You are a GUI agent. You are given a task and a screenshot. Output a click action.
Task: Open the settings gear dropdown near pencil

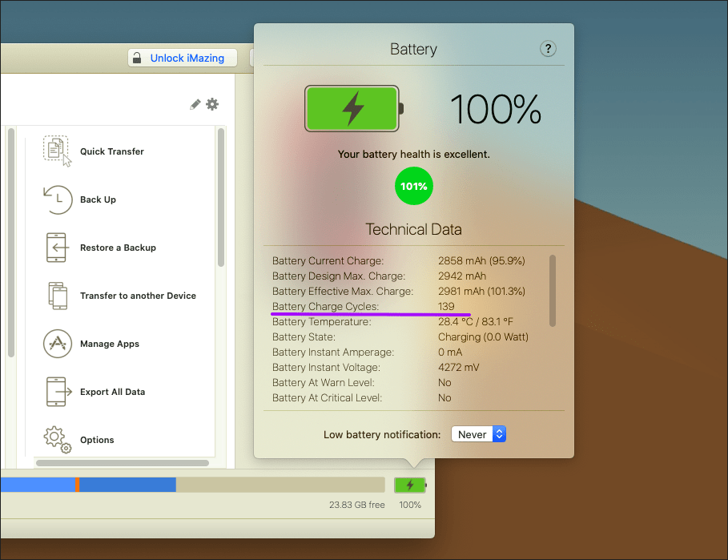pos(212,104)
